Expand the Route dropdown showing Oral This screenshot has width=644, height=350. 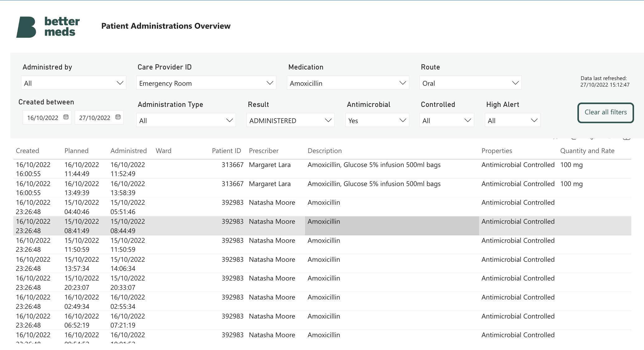coord(471,83)
